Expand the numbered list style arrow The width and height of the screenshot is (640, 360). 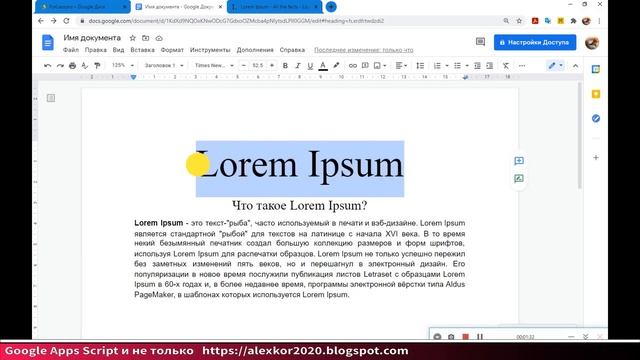point(447,66)
